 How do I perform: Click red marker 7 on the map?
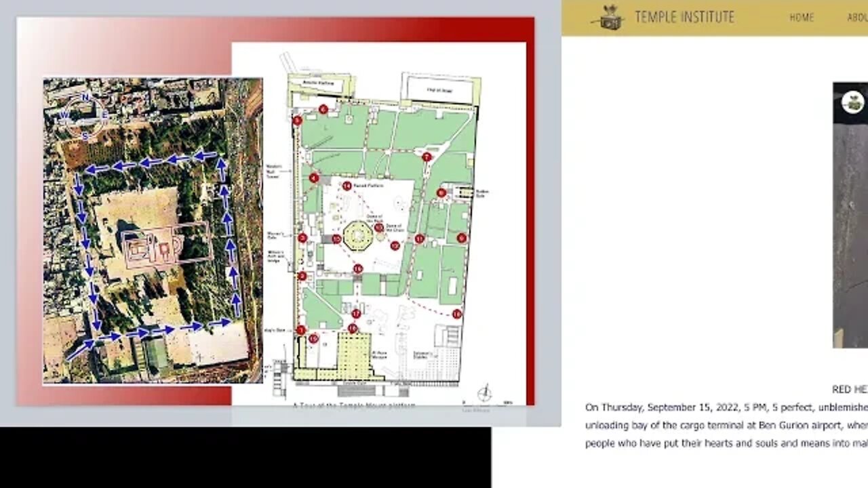pos(427,157)
